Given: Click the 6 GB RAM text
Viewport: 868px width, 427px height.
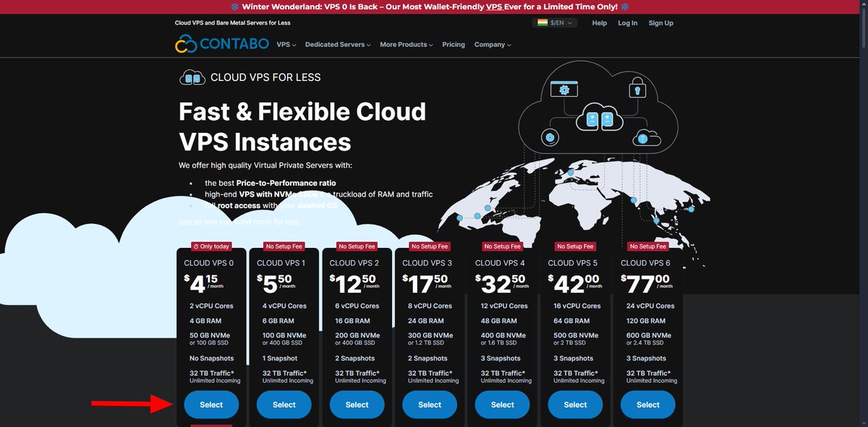Looking at the screenshot, I should pos(278,321).
